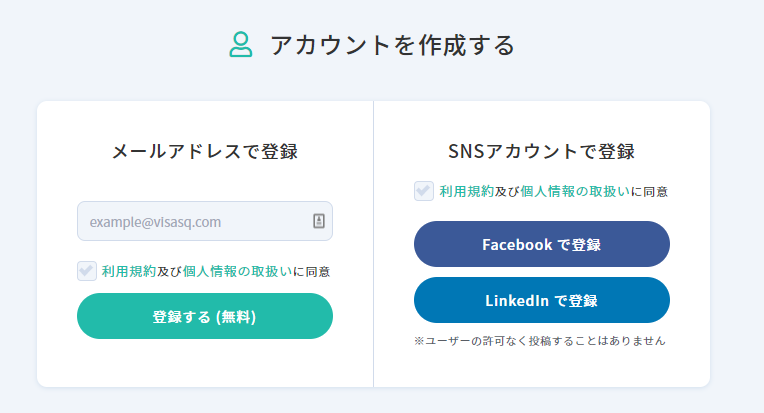Click the user profile icon beside the page title
The image size is (764, 413).
241,45
